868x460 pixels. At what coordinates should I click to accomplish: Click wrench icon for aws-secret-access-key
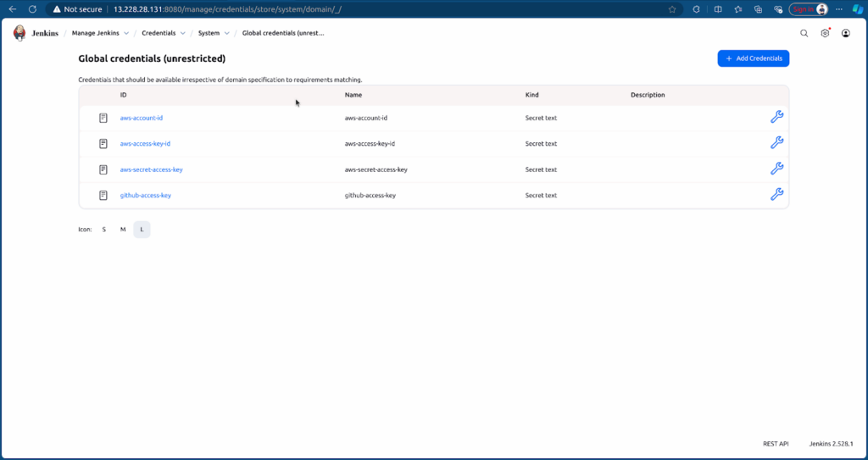coord(776,169)
